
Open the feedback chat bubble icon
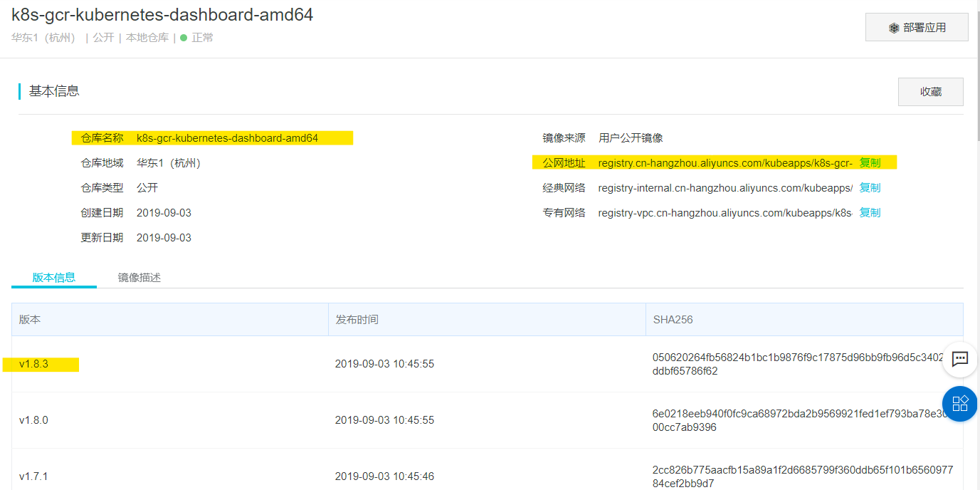[x=959, y=360]
